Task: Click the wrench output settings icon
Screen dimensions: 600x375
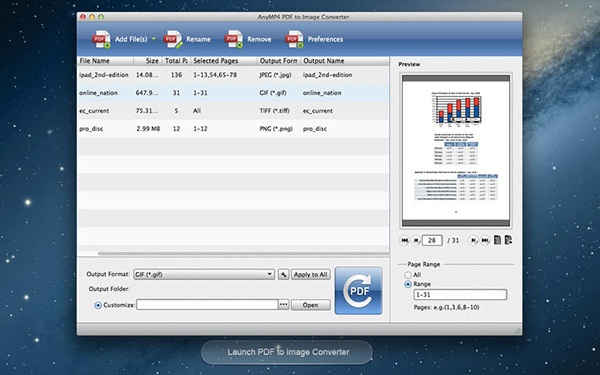Action: pyautogui.click(x=283, y=274)
